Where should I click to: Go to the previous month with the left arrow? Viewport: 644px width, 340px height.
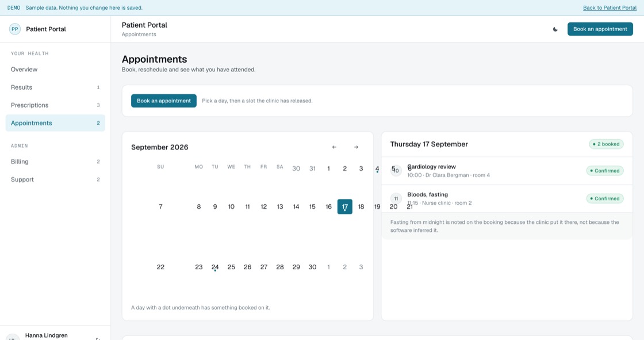pos(334,147)
